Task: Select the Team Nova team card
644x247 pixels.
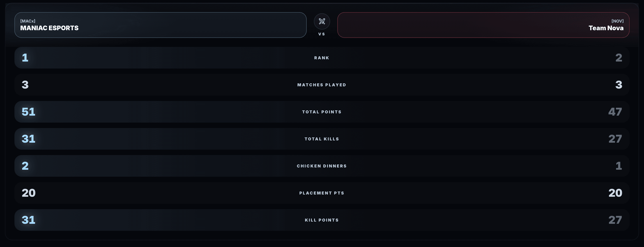Action: click(483, 25)
